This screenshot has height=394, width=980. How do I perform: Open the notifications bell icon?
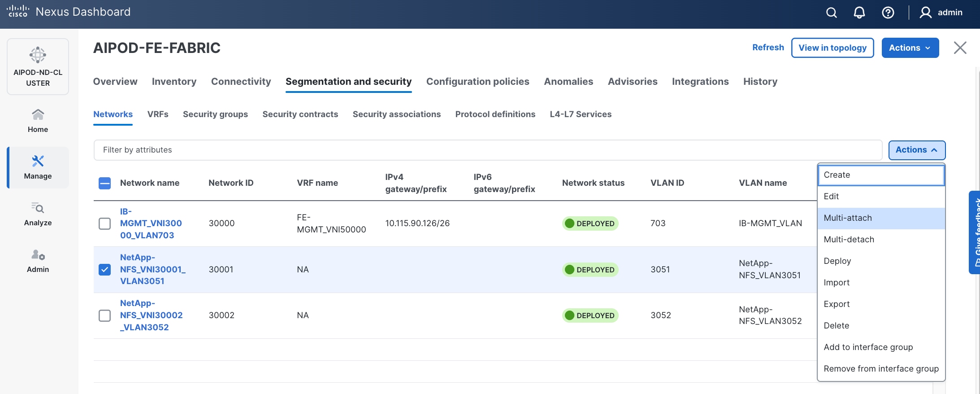(859, 13)
